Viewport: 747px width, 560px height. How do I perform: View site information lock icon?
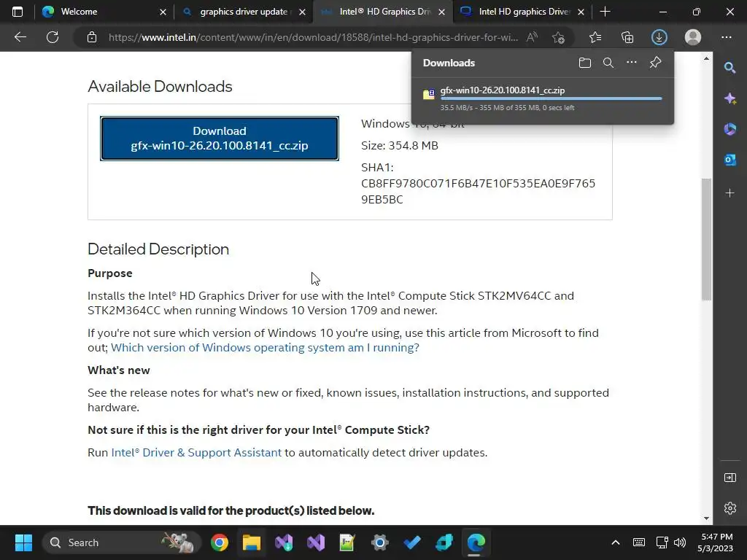coord(92,37)
